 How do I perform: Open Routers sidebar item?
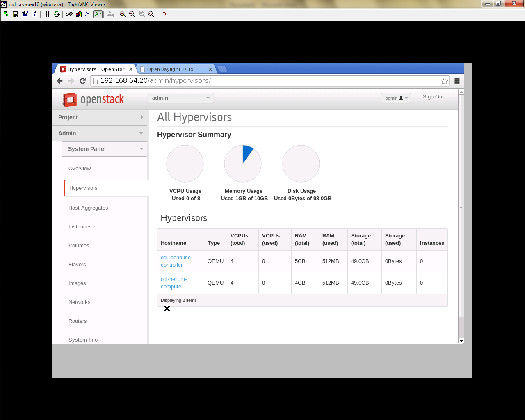pos(78,321)
